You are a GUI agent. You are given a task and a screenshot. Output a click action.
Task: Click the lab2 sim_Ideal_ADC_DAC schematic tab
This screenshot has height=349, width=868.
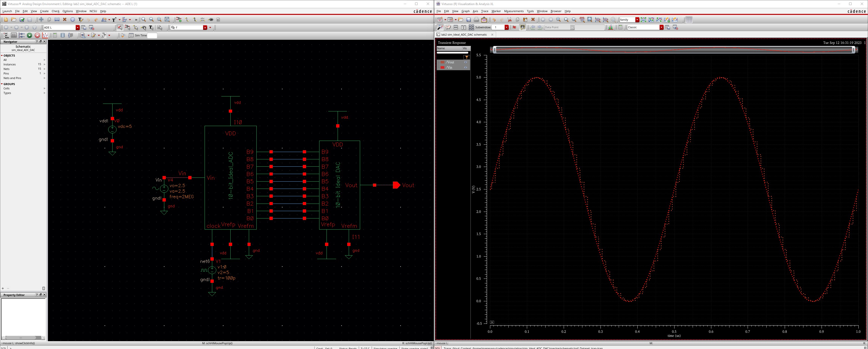[x=464, y=35]
